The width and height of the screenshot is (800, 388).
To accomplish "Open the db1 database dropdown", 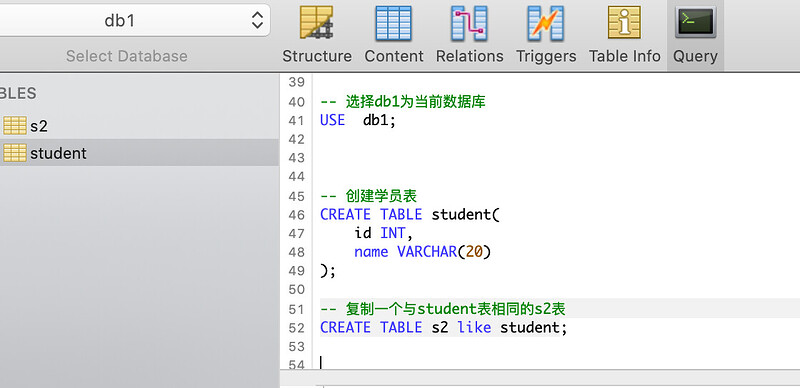I will point(135,20).
